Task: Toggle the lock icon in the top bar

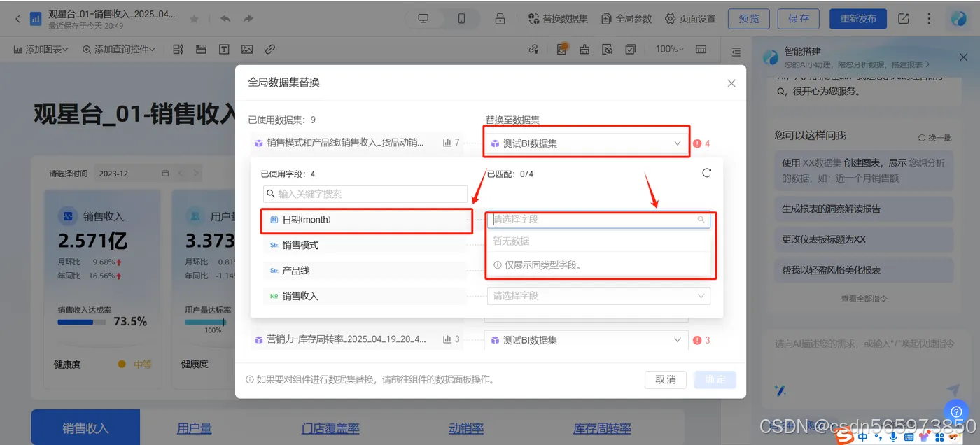Action: 500,19
